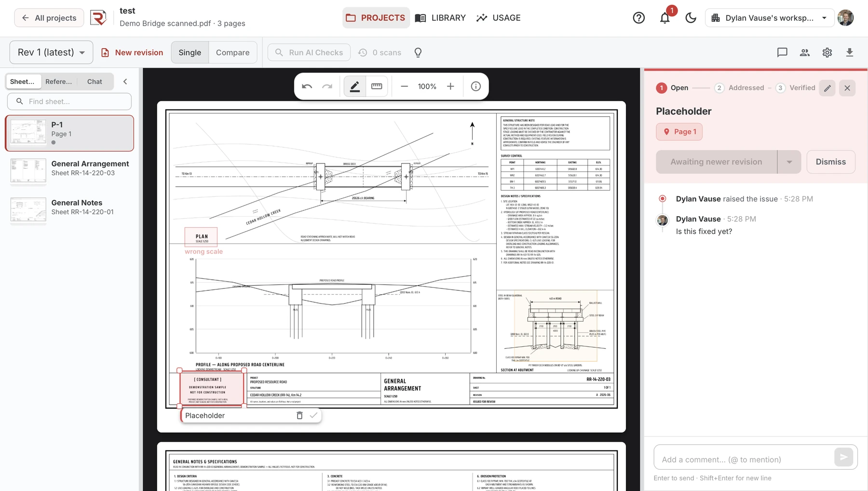Open the collaborators people icon
Screen dimensions: 868x491
[x=805, y=53]
